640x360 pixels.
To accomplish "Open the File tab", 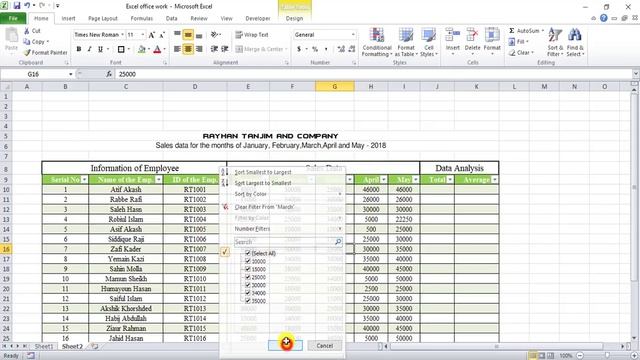I will tap(13, 18).
